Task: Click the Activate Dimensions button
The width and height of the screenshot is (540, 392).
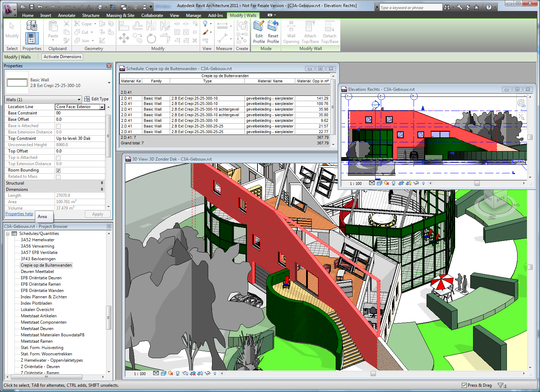Action: (62, 57)
